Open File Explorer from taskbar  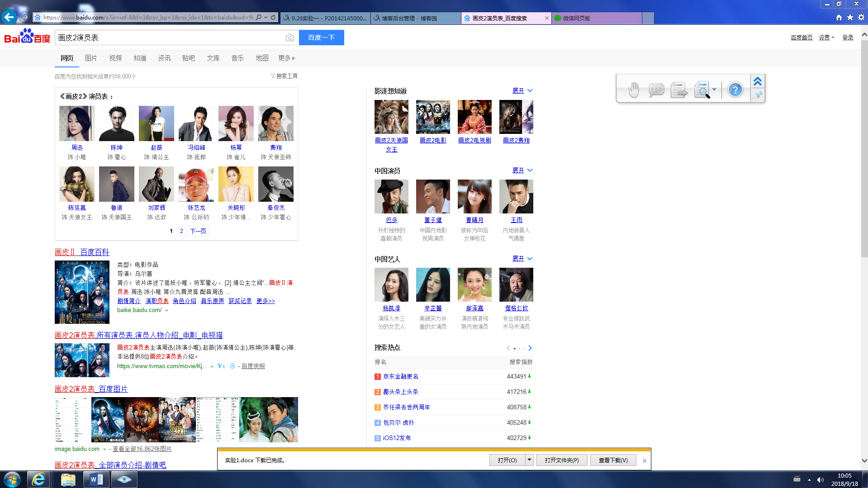[68, 479]
